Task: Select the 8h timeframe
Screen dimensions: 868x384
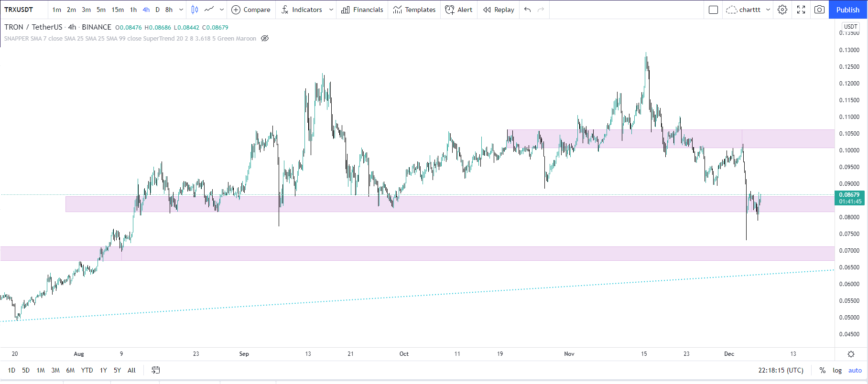Action: (x=169, y=10)
